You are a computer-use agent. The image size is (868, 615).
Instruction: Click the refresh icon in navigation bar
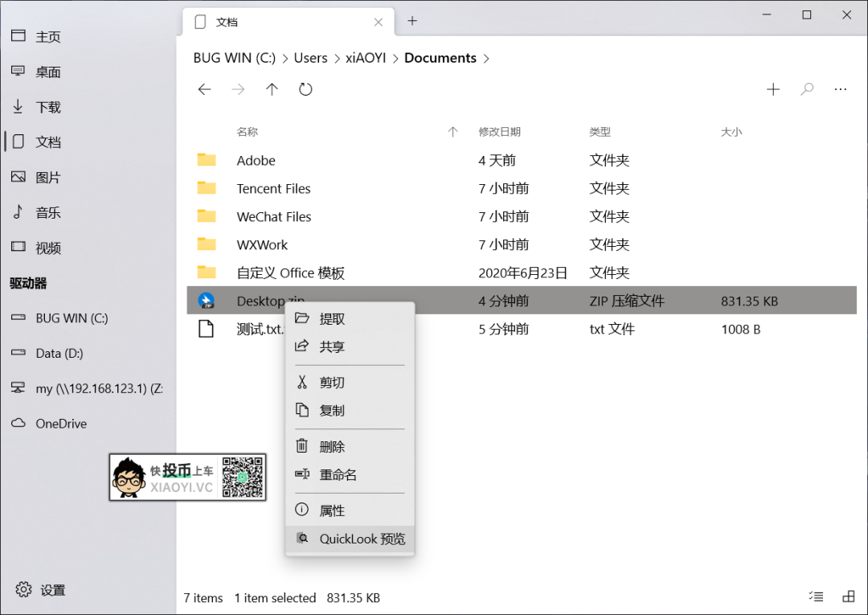(x=305, y=89)
